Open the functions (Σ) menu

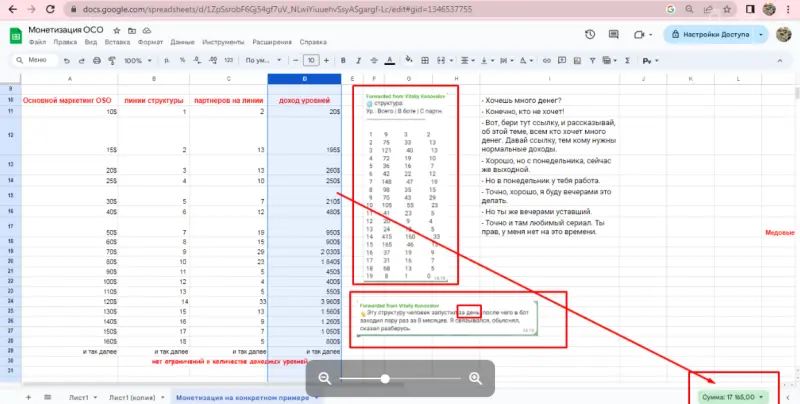(x=627, y=60)
